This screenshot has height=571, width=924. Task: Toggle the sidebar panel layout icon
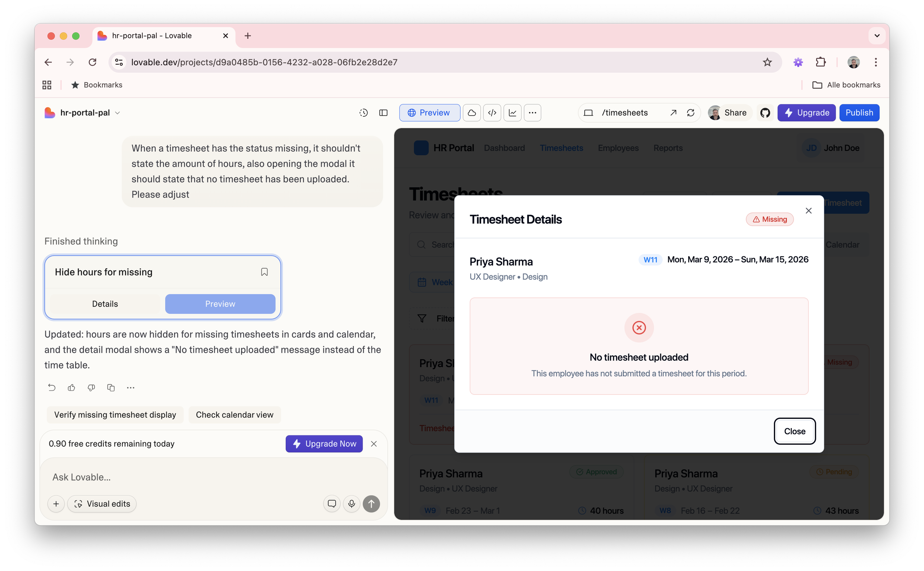click(383, 113)
